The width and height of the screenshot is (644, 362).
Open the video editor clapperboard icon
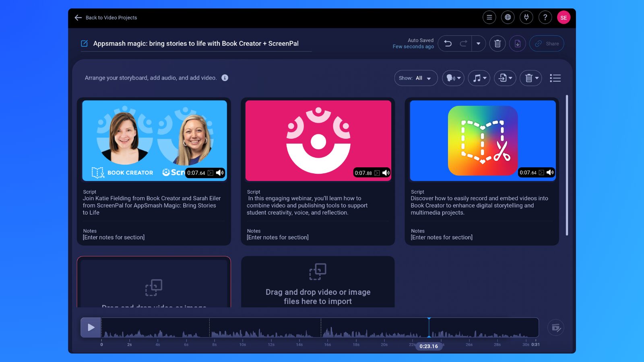tap(555, 327)
